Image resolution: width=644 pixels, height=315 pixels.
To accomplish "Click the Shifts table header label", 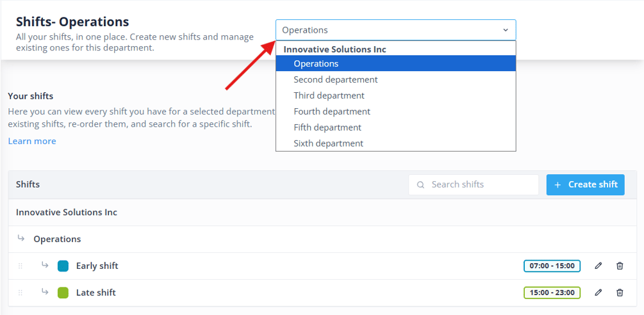I will pyautogui.click(x=28, y=184).
